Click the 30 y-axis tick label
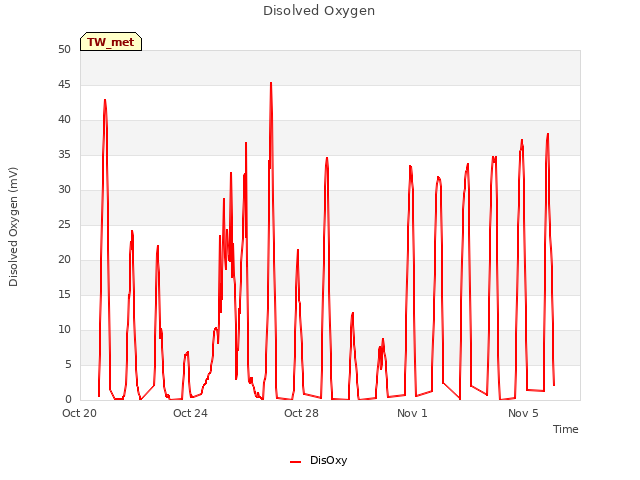 [x=64, y=189]
